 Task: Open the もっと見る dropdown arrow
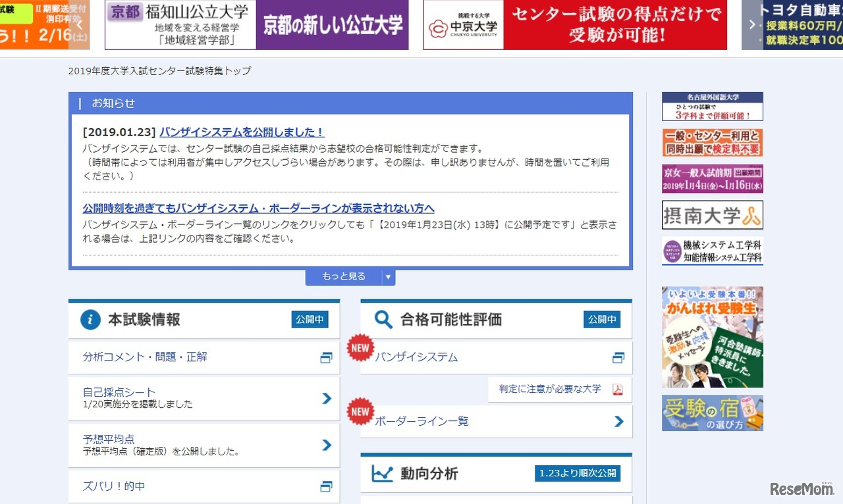[389, 277]
